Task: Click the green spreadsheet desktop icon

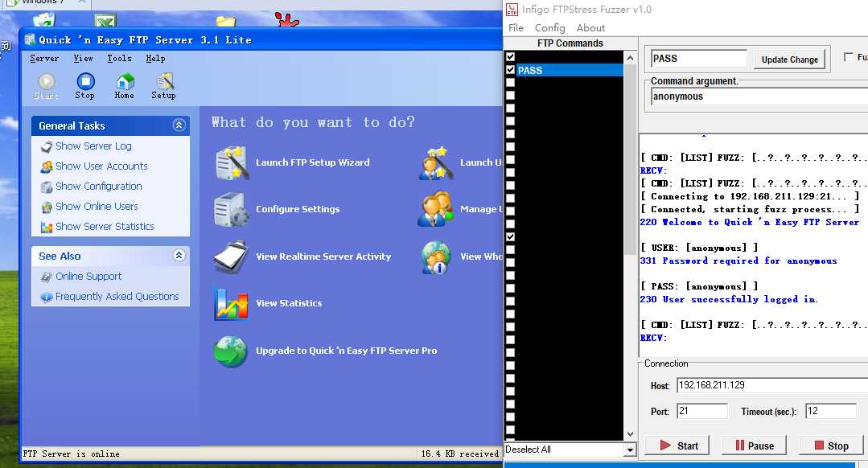Action: point(105,21)
